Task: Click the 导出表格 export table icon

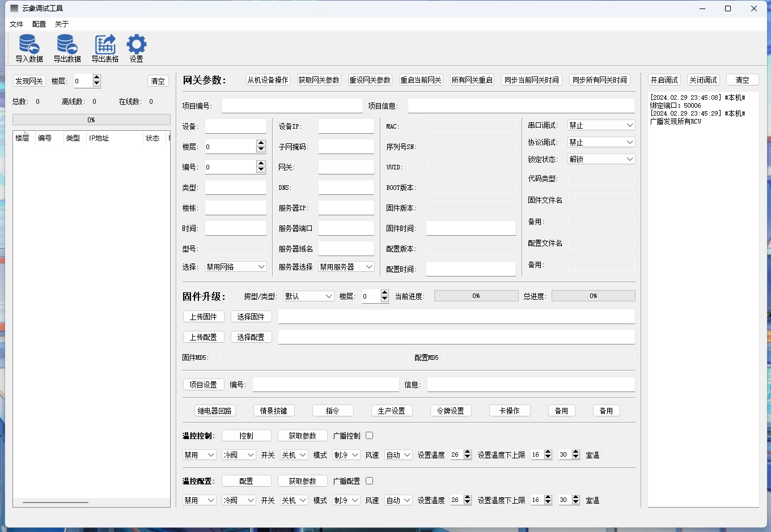Action: click(x=105, y=48)
